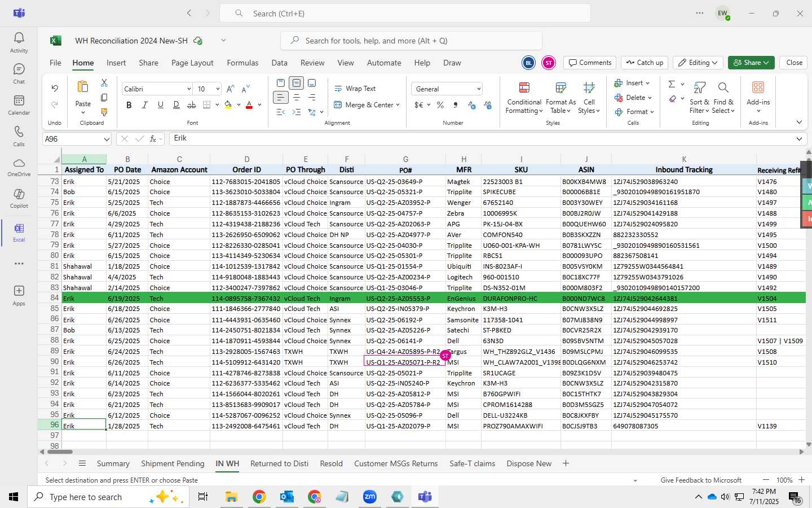Viewport: 812px width, 508px height.
Task: Toggle Strikethrough formatting
Action: 192,105
